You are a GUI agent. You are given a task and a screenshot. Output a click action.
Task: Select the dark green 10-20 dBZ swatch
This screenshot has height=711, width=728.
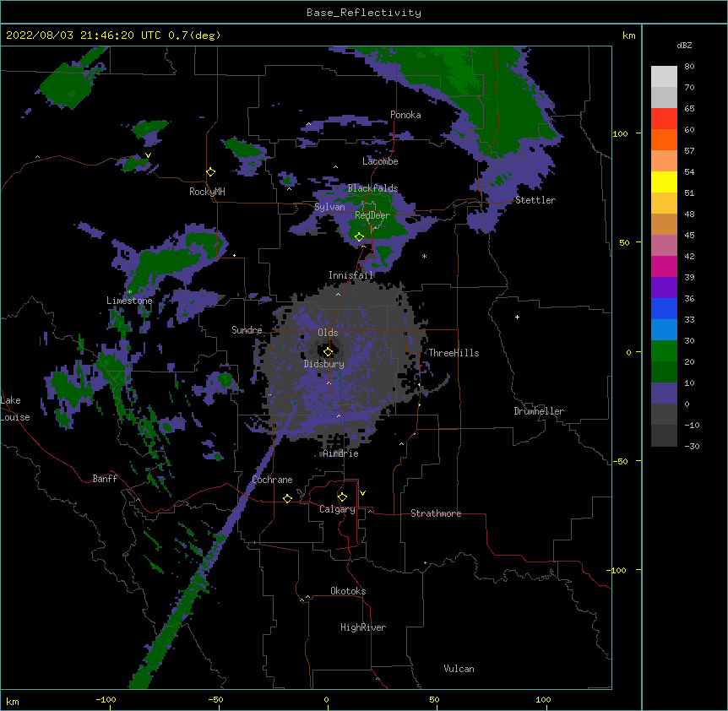pyautogui.click(x=664, y=372)
